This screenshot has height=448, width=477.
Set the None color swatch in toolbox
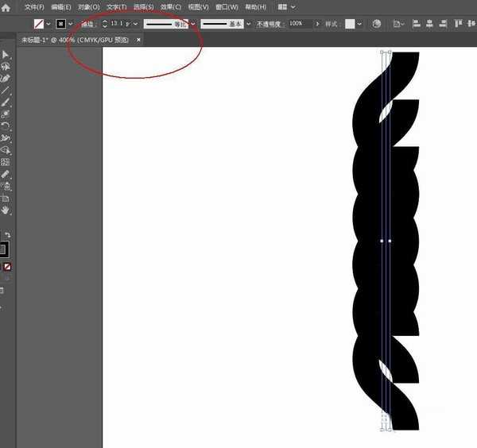pos(7,267)
